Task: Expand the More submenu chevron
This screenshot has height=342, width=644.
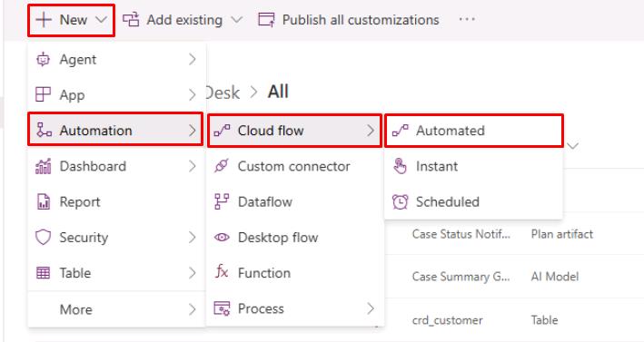Action: (193, 309)
